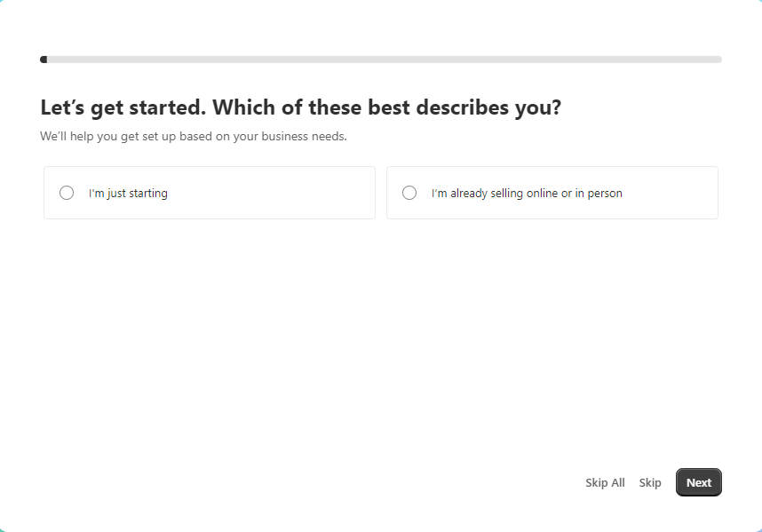
Task: Choose the already selling online option card
Action: point(552,193)
